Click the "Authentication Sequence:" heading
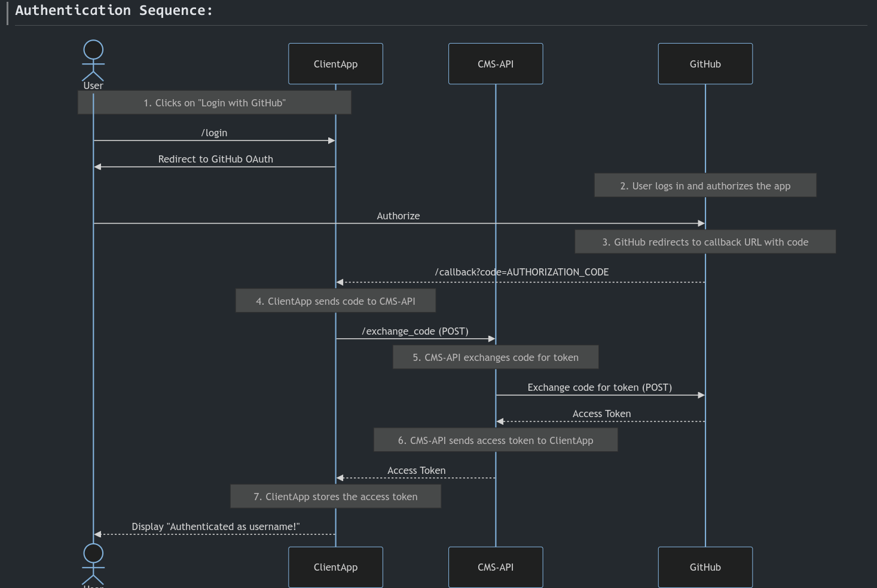The height and width of the screenshot is (588, 877). coord(114,10)
